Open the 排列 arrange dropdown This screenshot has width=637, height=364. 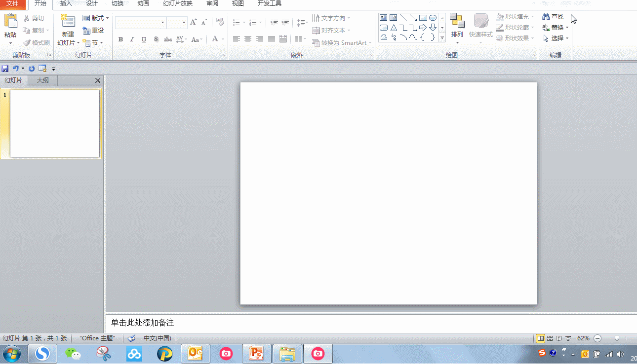click(x=457, y=29)
